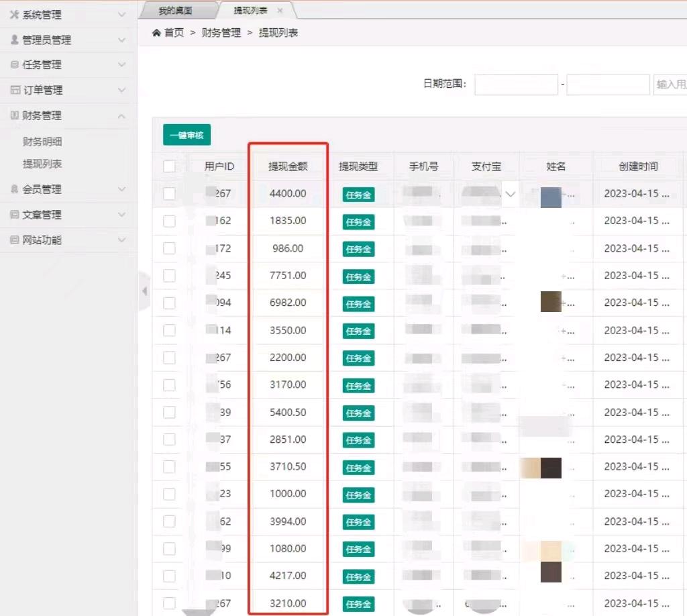Collapse sidebar with left arrow handle

click(x=144, y=291)
